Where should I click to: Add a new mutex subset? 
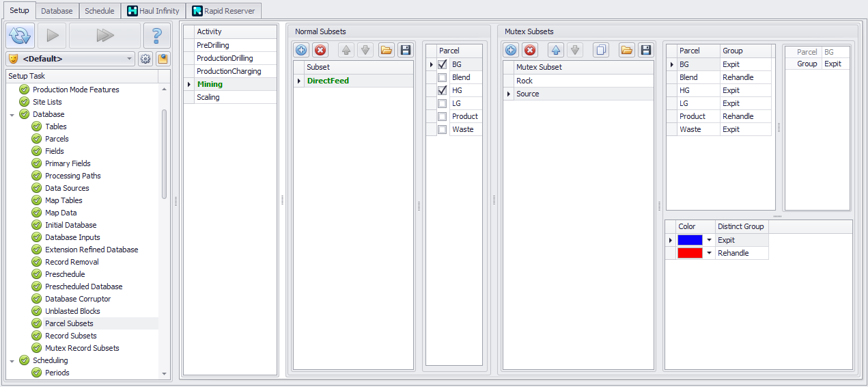pos(511,50)
